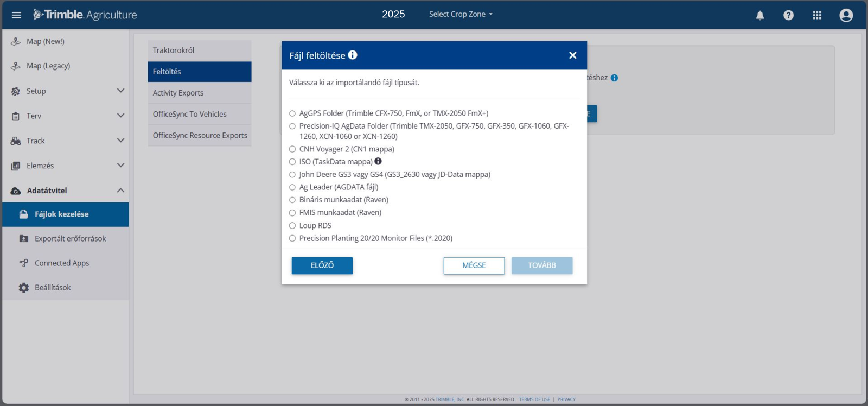
Task: Open Connected Apps menu item
Action: tap(66, 263)
